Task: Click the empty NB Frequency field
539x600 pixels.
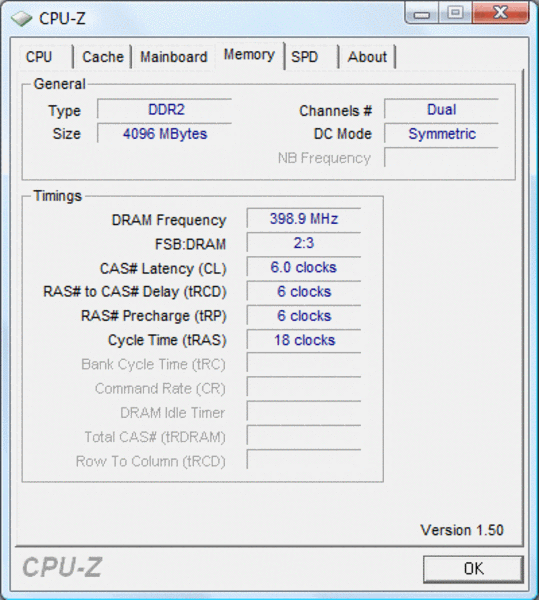Action: pos(441,158)
